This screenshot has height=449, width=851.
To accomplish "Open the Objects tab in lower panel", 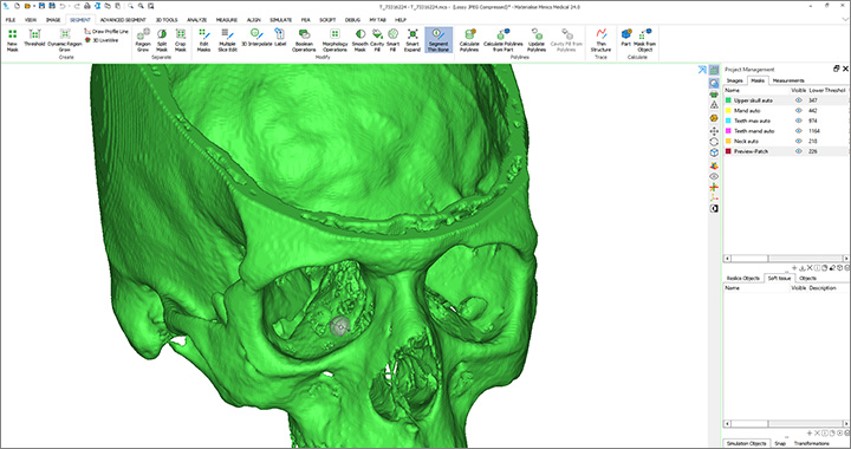I will [808, 278].
